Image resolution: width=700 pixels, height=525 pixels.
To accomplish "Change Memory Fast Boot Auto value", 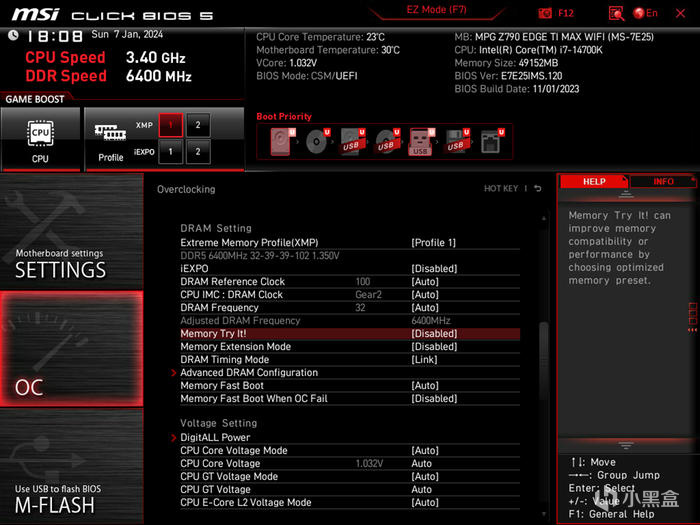I will tap(425, 385).
